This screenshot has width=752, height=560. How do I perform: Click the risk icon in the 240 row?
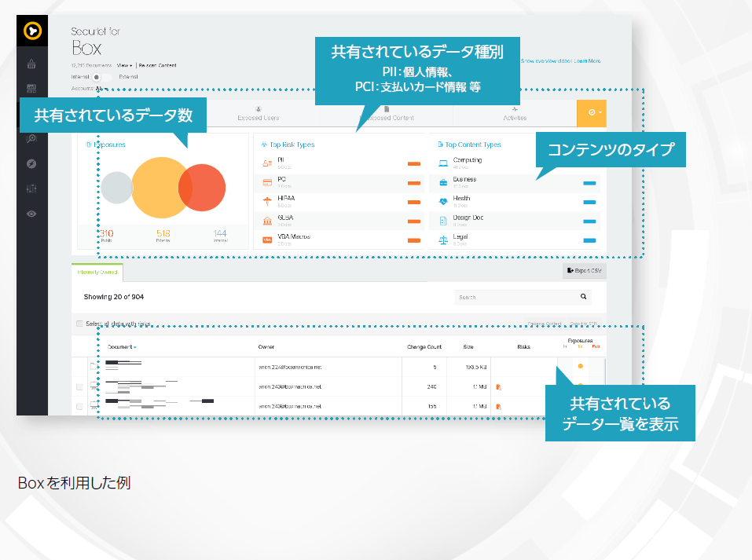tap(499, 387)
